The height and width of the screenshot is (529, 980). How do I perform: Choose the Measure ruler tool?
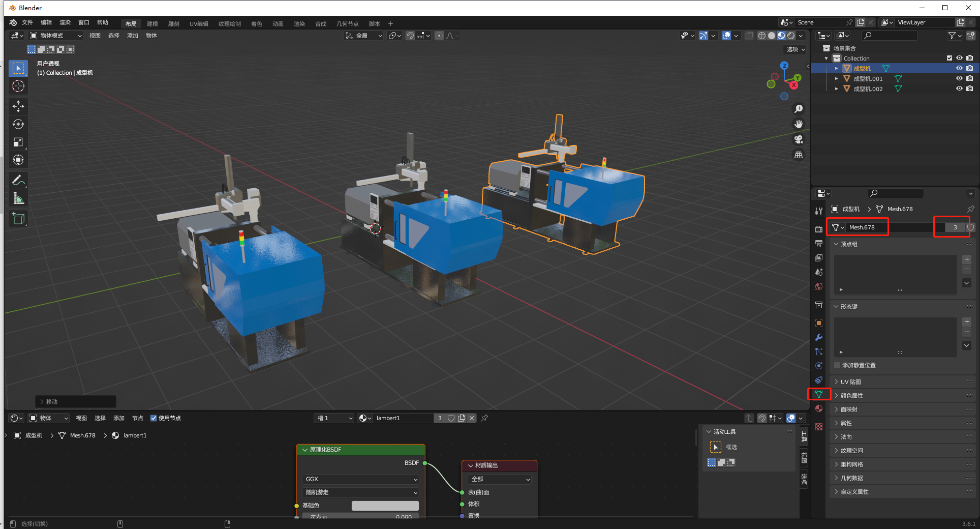pyautogui.click(x=18, y=198)
